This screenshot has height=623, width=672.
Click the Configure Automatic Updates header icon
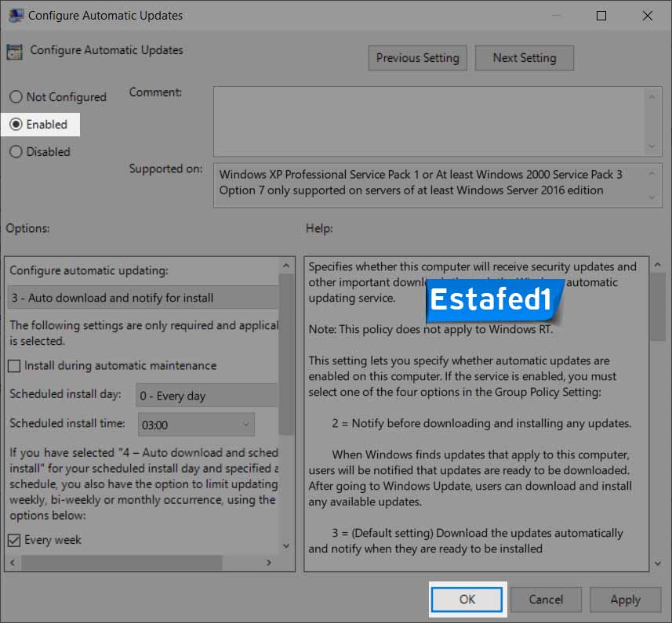tap(14, 52)
